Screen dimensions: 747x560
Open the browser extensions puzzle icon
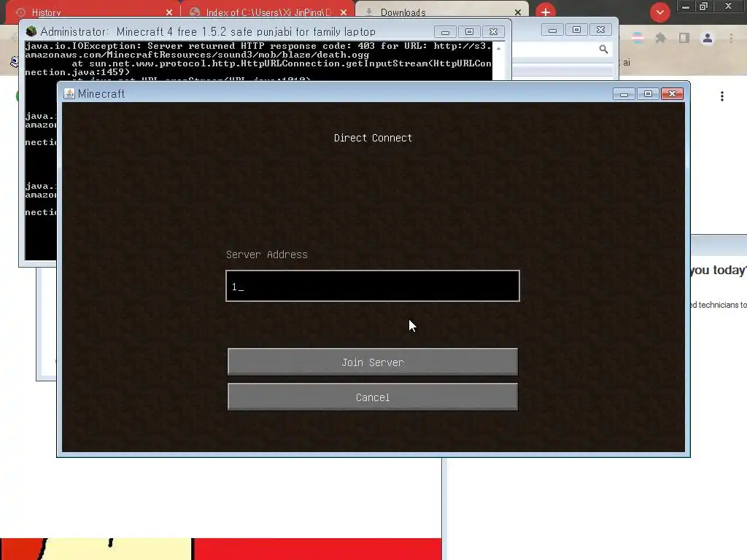660,38
